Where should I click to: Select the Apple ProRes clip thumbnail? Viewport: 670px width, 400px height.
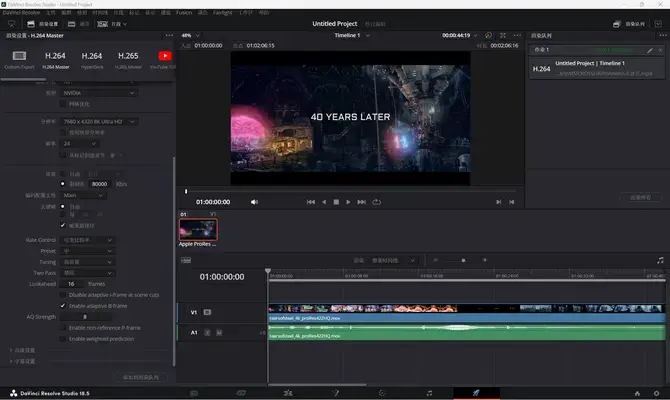[x=198, y=229]
